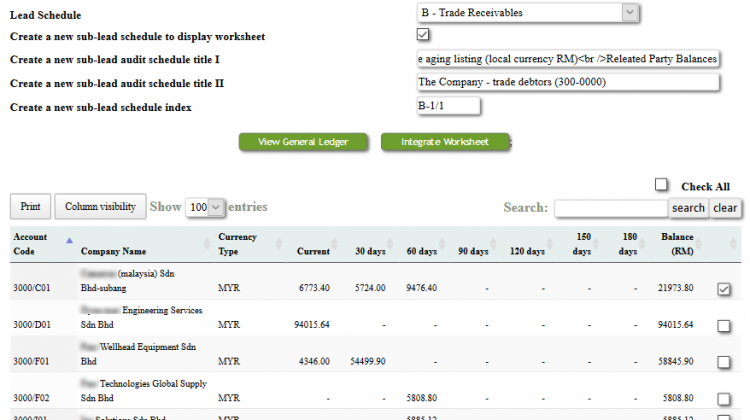Sort by the Current column arrows
This screenshot has width=750, height=420.
334,243
